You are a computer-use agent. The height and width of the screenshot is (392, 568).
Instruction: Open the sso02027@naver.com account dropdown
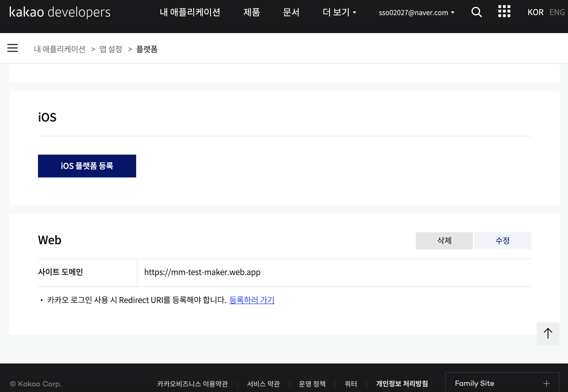tap(416, 13)
